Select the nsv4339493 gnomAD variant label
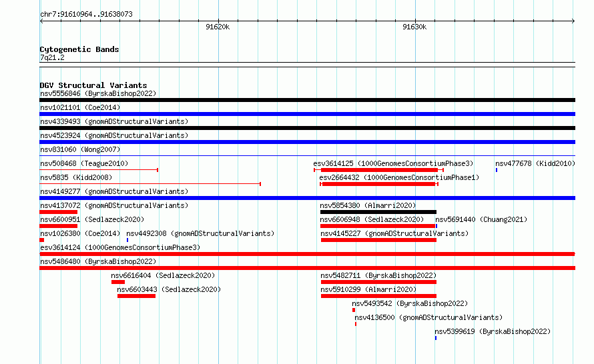Viewport: 594px width, 364px height. [x=114, y=121]
